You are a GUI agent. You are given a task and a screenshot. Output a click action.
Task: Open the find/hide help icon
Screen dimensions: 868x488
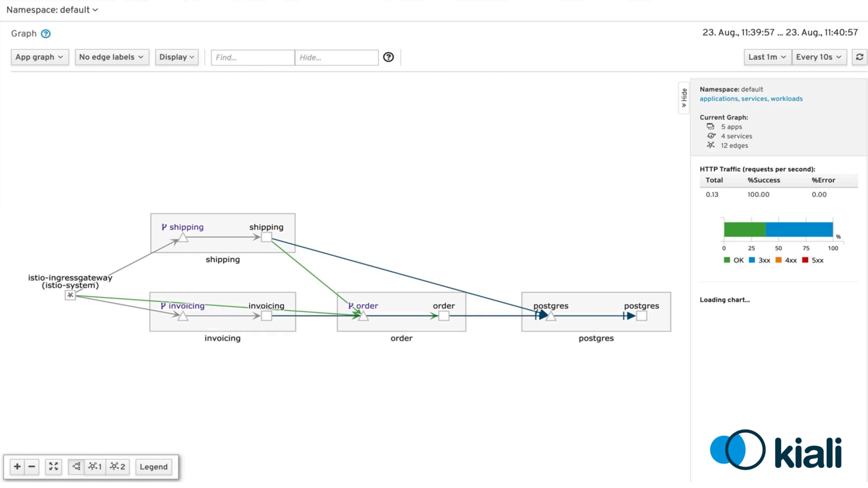388,57
